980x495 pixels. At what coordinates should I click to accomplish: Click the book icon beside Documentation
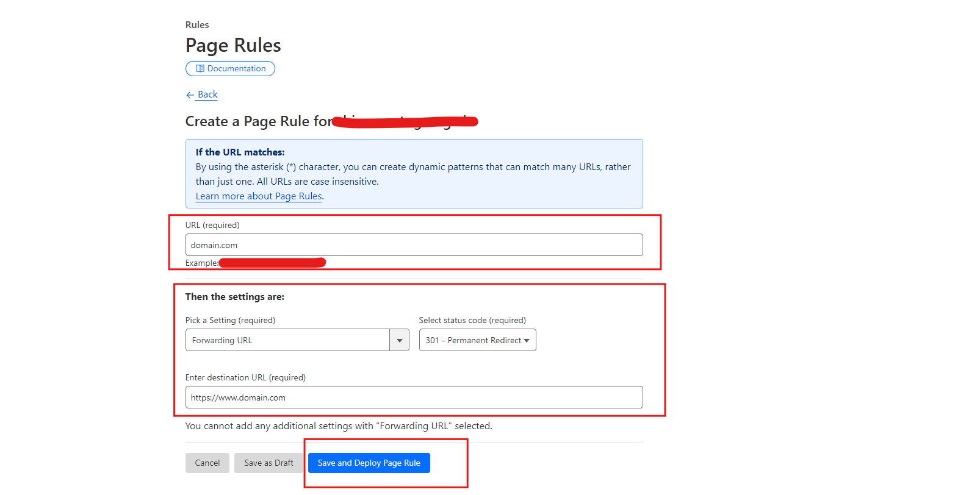pos(200,69)
